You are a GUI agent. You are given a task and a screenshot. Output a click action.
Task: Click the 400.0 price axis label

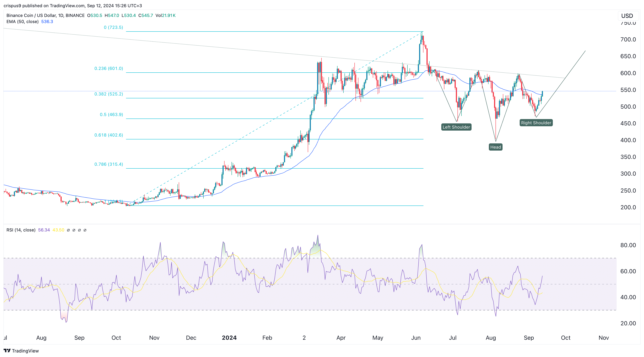point(628,140)
